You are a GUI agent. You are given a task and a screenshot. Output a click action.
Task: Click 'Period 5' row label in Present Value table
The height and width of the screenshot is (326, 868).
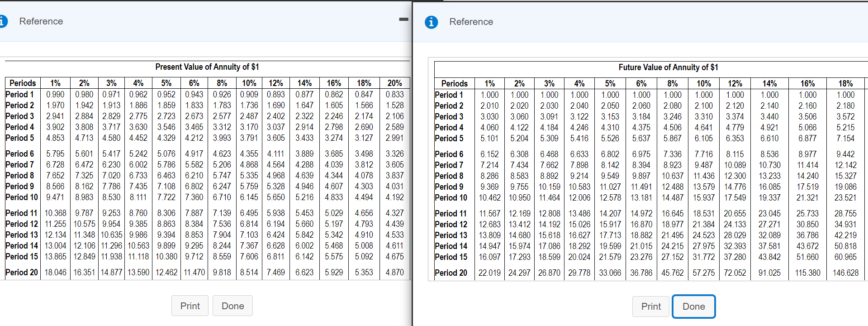click(20, 138)
